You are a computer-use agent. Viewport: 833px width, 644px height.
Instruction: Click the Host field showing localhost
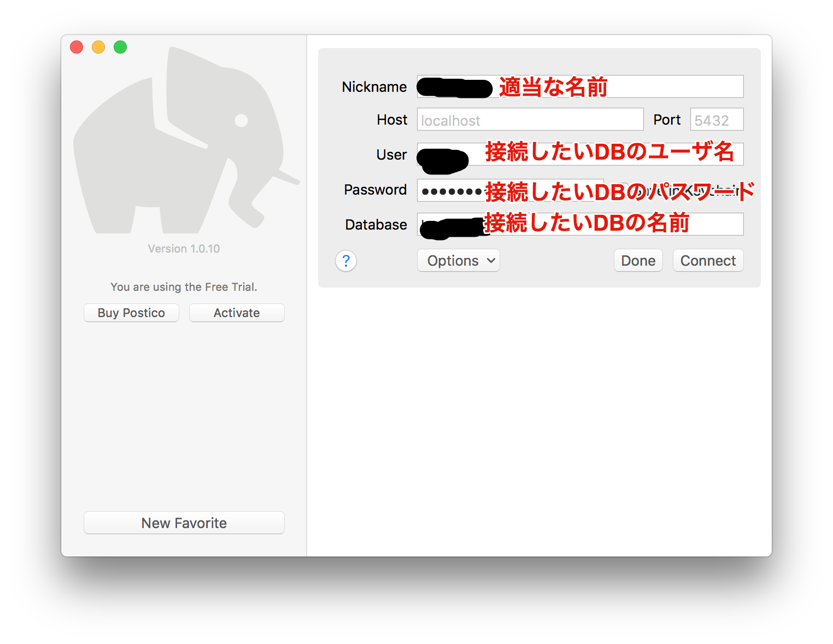[530, 119]
